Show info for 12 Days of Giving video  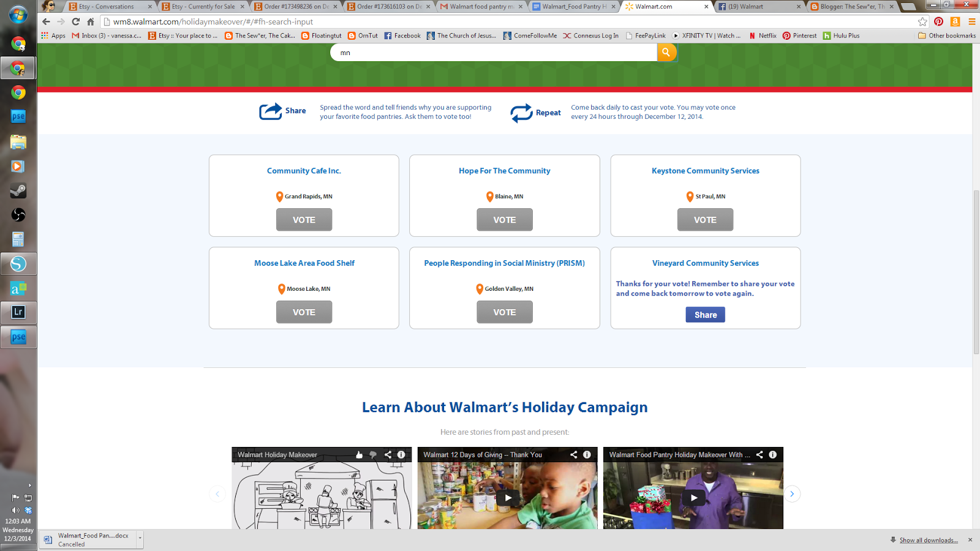click(x=587, y=455)
